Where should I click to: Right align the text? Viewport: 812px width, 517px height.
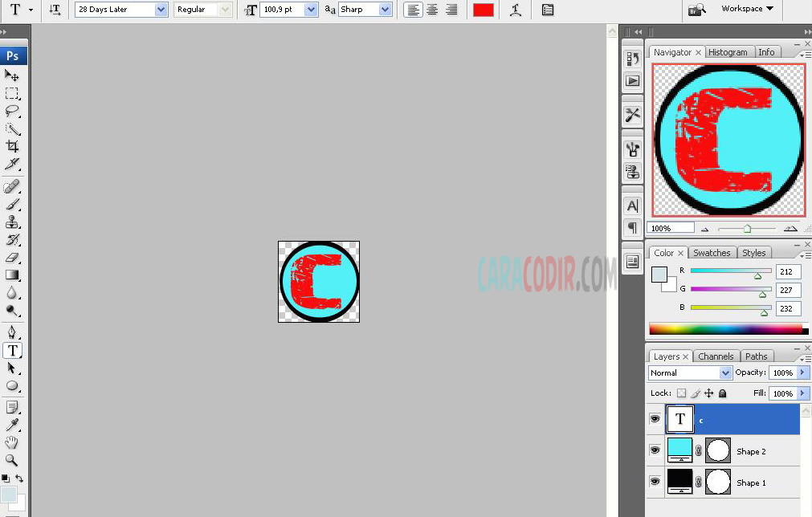pyautogui.click(x=451, y=10)
